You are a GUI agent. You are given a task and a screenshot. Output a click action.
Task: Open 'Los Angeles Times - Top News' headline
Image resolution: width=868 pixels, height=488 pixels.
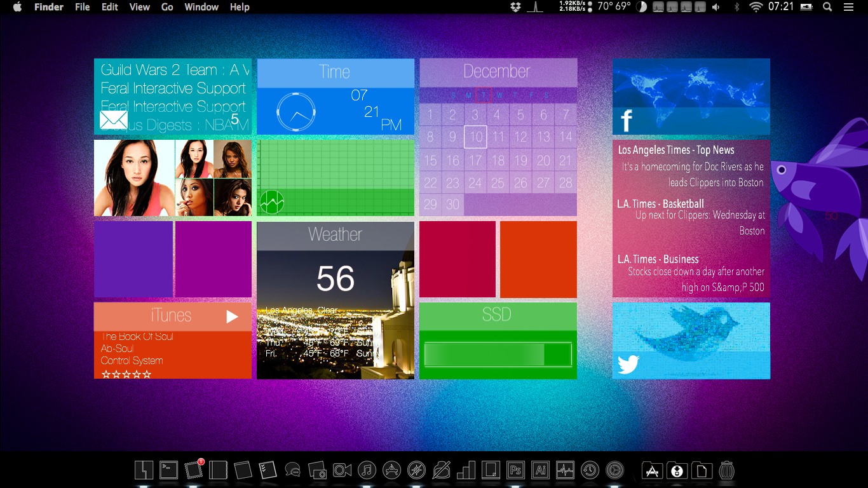[x=676, y=150]
